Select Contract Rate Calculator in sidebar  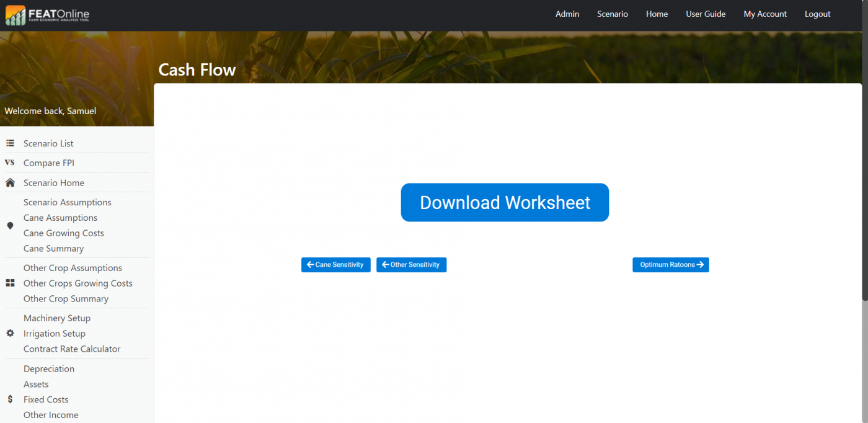pyautogui.click(x=72, y=349)
